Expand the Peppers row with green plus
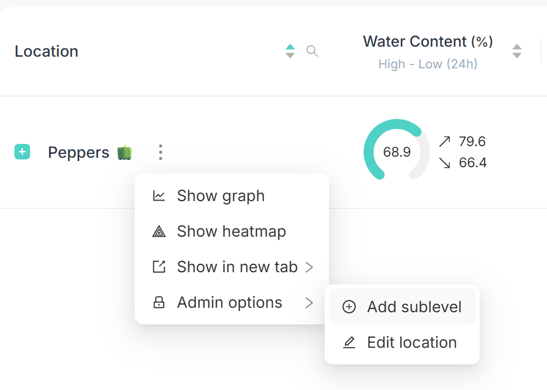547x390 pixels. (x=22, y=152)
